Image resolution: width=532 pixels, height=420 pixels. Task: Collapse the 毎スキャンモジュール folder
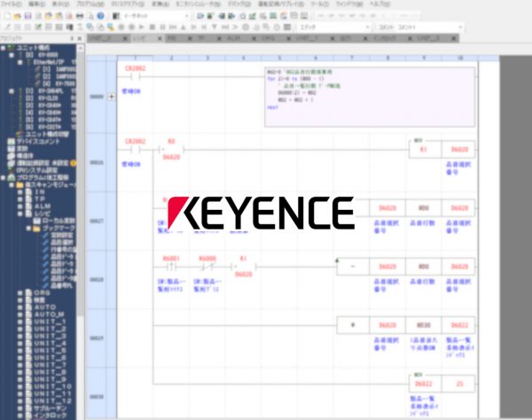[12, 184]
